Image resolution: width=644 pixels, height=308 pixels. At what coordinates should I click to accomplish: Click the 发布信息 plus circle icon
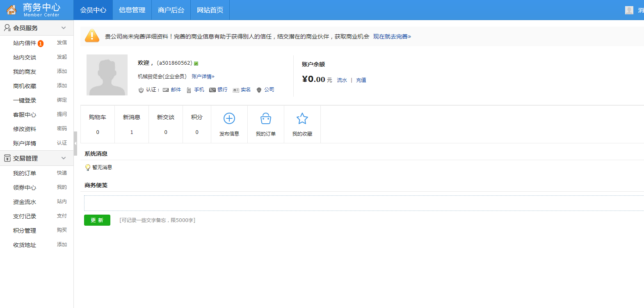coord(229,118)
